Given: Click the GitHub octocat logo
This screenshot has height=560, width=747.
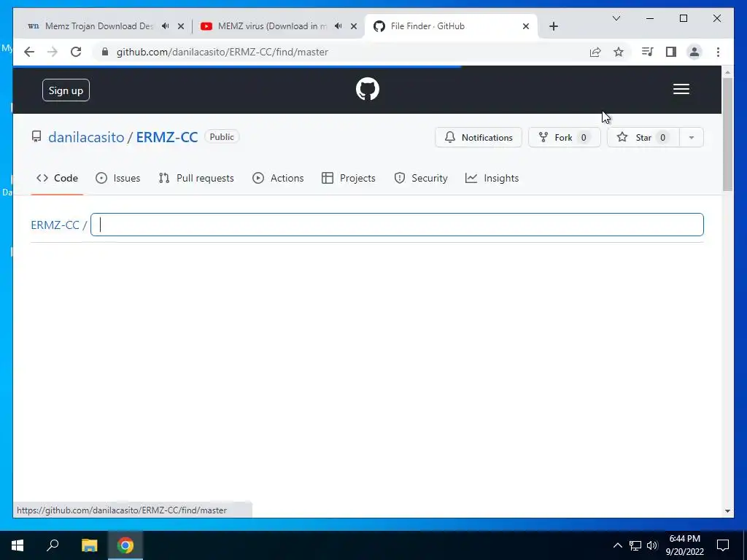Looking at the screenshot, I should 368,89.
